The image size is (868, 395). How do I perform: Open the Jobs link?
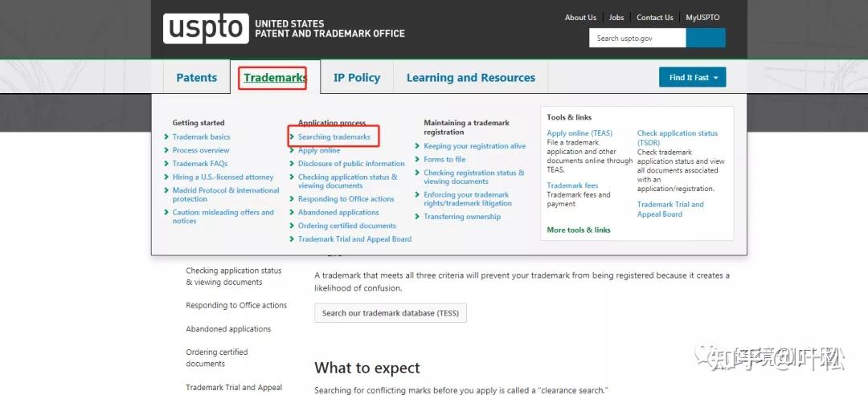point(616,18)
